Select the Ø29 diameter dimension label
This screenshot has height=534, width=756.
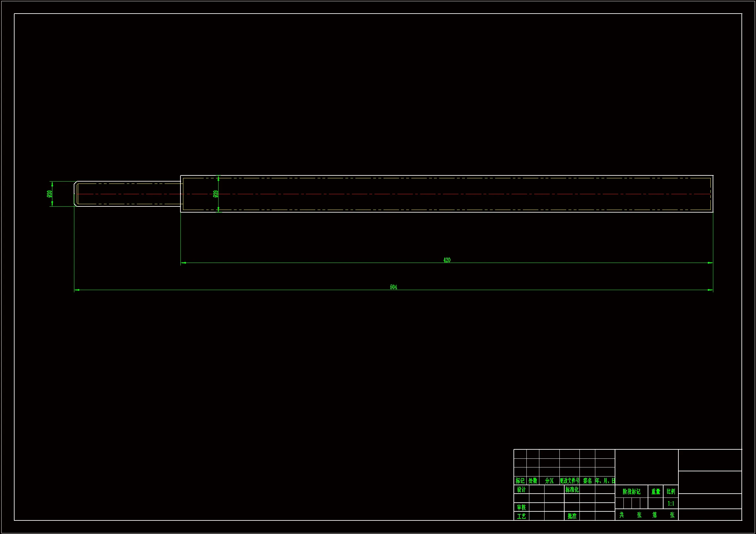click(216, 194)
